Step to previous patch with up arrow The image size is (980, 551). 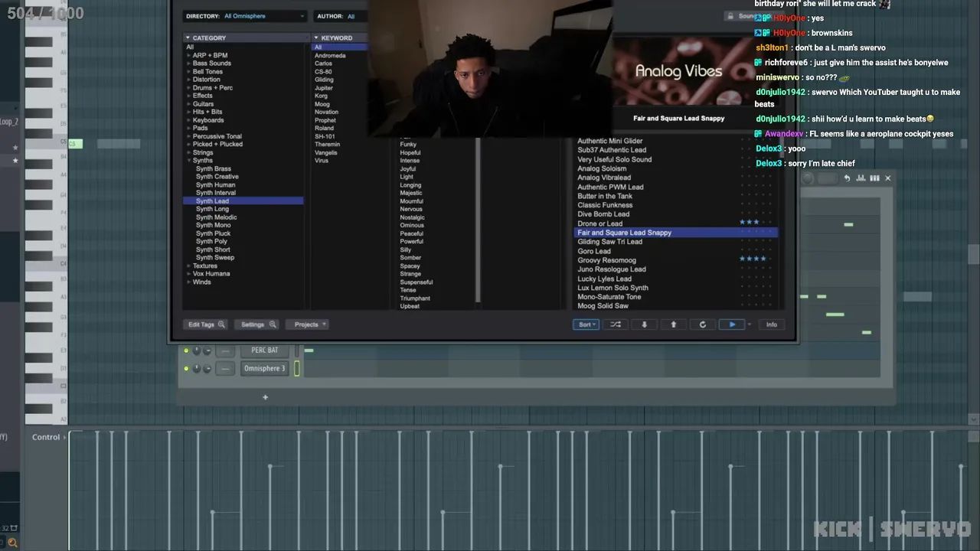pyautogui.click(x=674, y=324)
